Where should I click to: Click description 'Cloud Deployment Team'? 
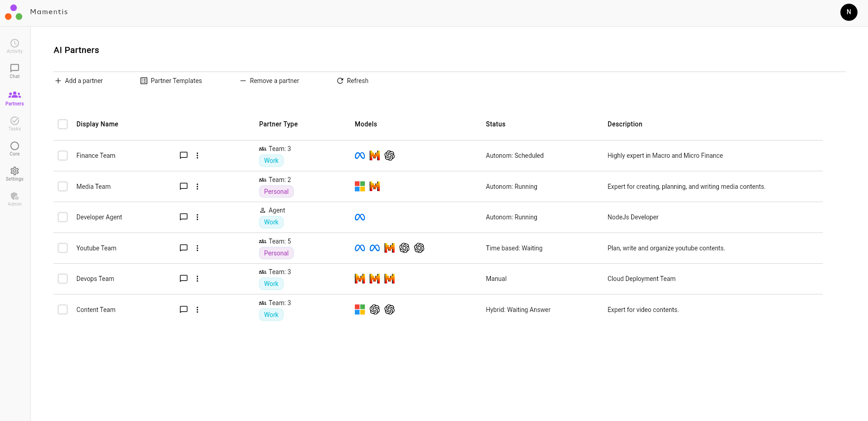coord(641,279)
